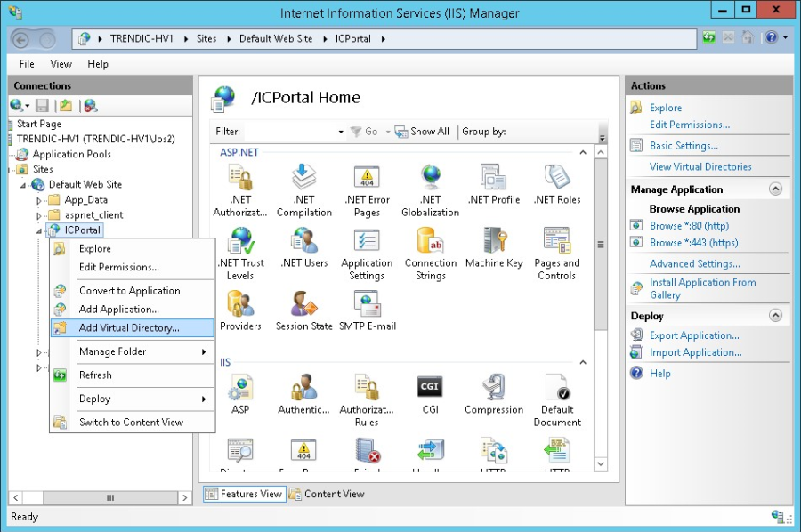Select the Application Pools tree node
The height and width of the screenshot is (532, 801).
pos(71,154)
